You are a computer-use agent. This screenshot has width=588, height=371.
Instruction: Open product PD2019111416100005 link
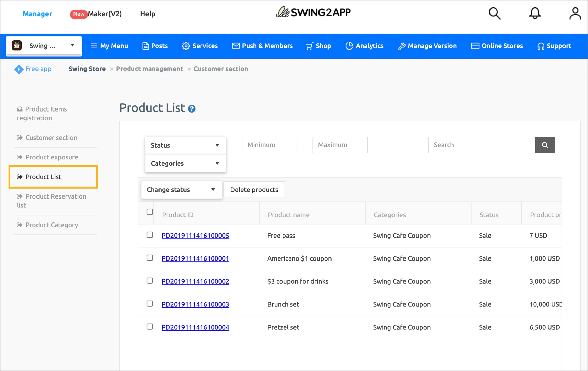pos(195,235)
